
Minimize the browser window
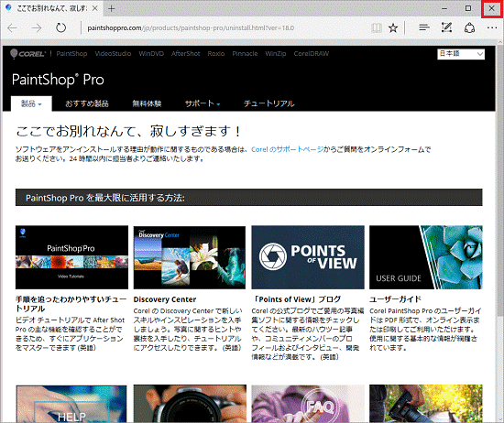click(444, 8)
